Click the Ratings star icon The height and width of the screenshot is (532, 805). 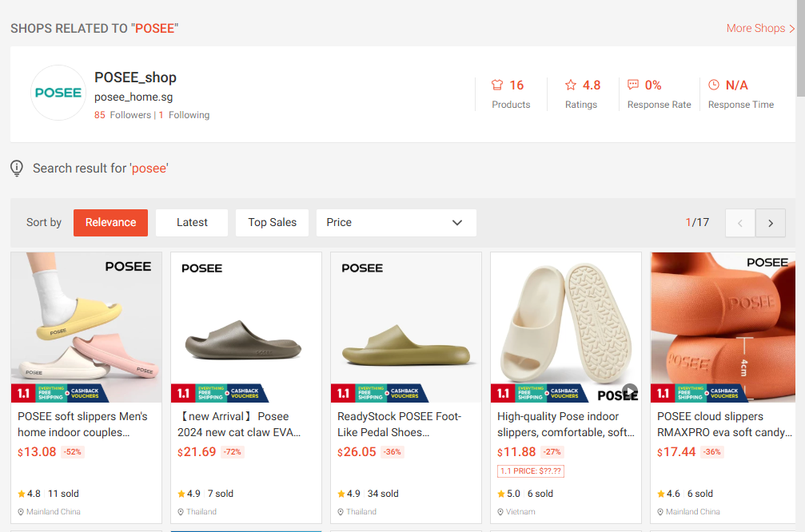[571, 85]
